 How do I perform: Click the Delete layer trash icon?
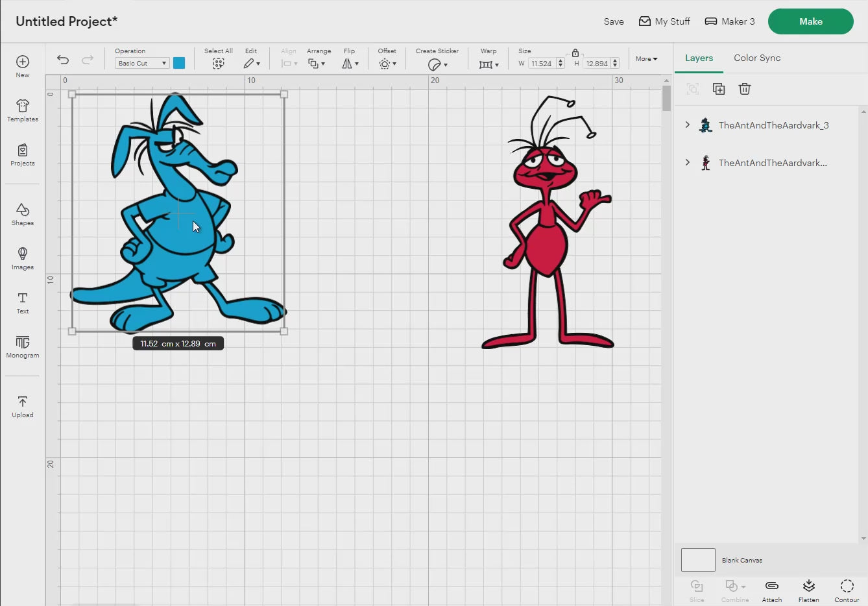tap(745, 89)
